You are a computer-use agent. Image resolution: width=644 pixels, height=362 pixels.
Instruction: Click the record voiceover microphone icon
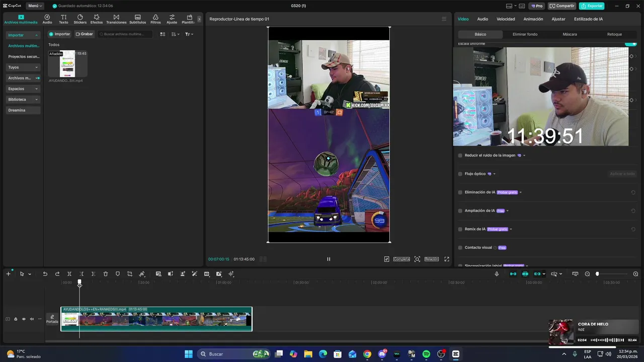tap(497, 274)
